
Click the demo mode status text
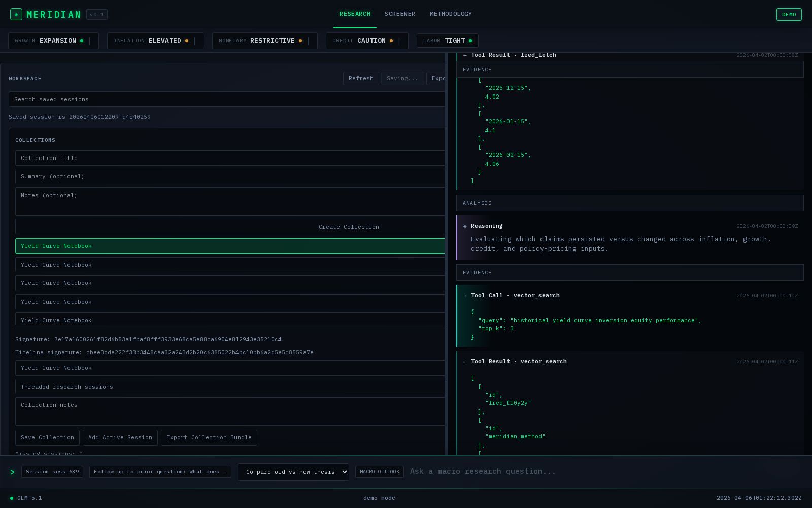(x=379, y=498)
